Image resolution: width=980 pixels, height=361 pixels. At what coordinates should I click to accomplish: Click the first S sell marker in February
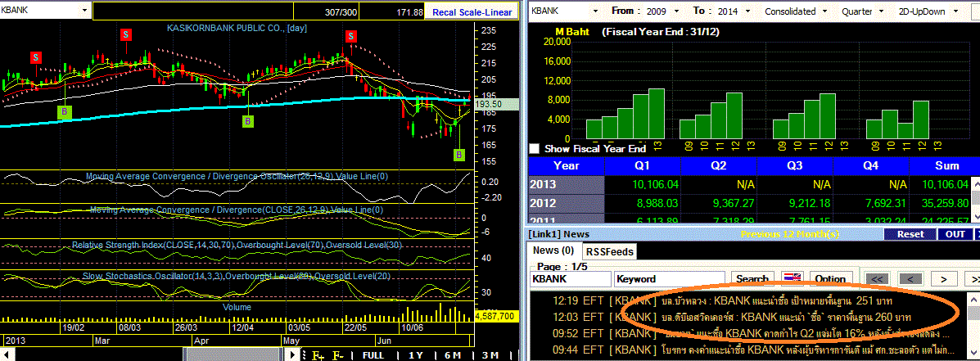point(36,57)
